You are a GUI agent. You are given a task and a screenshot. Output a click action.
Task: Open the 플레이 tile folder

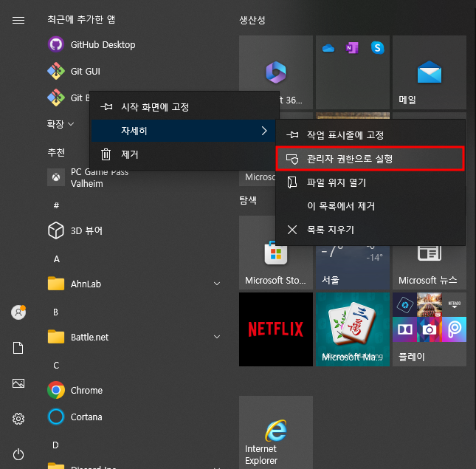(430, 329)
